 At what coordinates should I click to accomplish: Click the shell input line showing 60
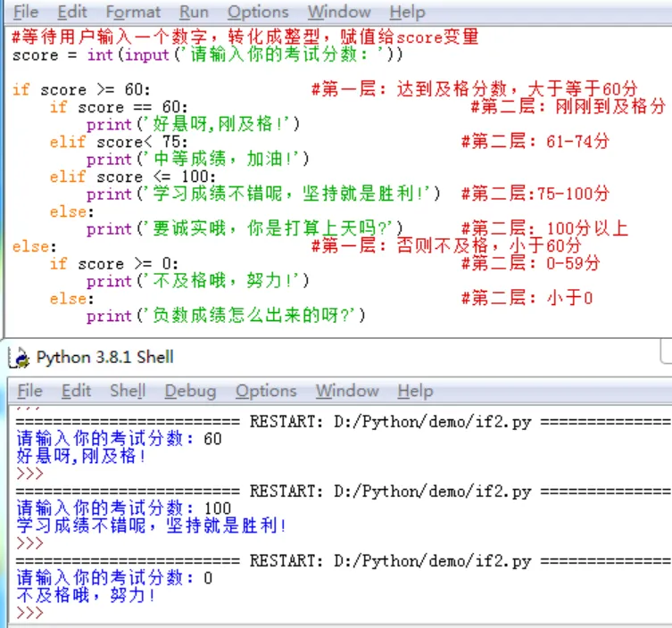pos(119,438)
